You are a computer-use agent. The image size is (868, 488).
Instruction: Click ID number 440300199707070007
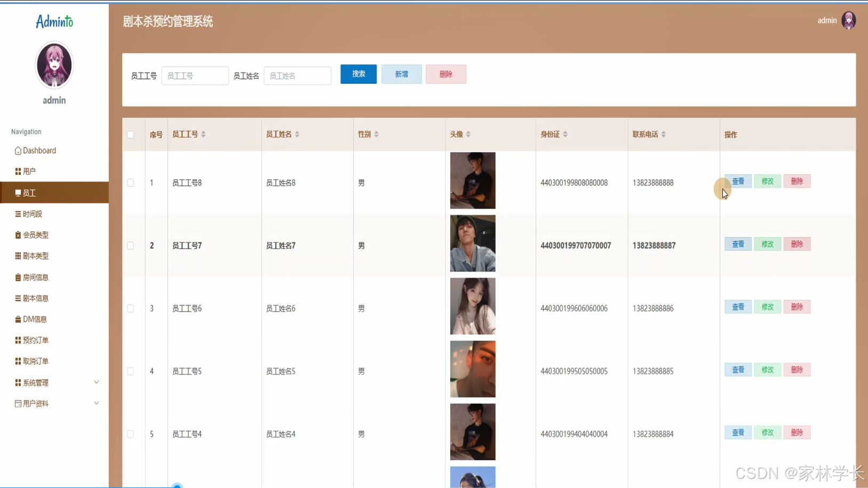576,246
